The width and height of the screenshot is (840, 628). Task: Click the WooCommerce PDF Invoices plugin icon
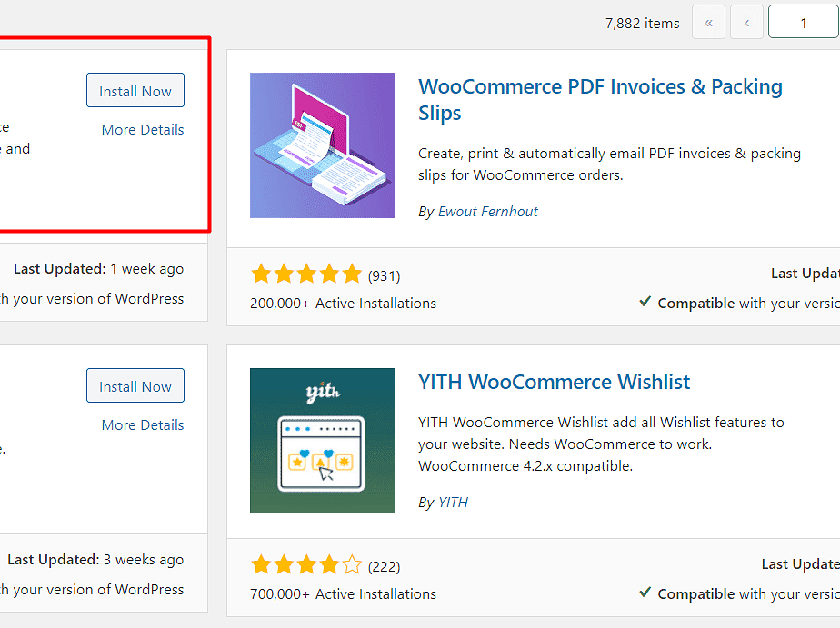tap(323, 145)
